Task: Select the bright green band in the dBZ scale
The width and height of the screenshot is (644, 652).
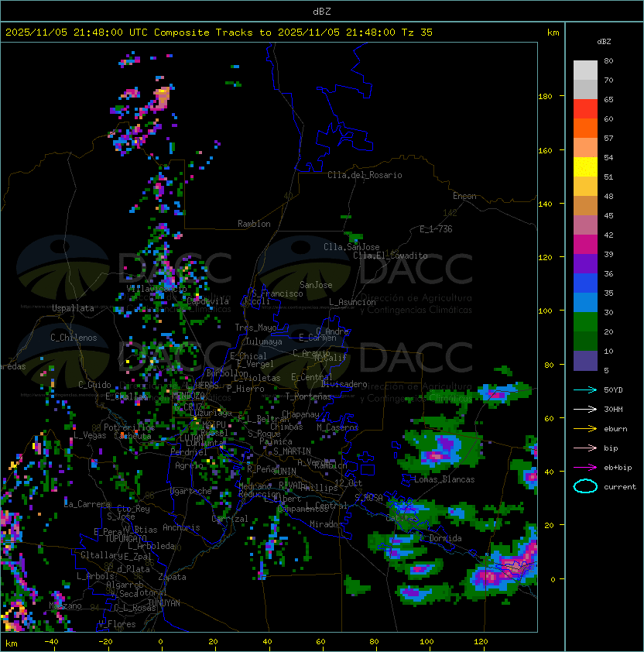Action: point(585,322)
